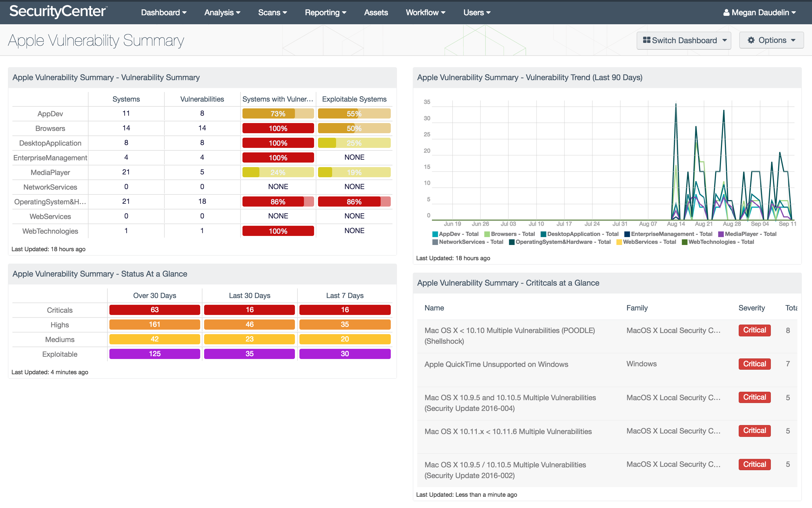Toggle AppDev - Total legend swatch
The width and height of the screenshot is (812, 508).
[x=435, y=234]
